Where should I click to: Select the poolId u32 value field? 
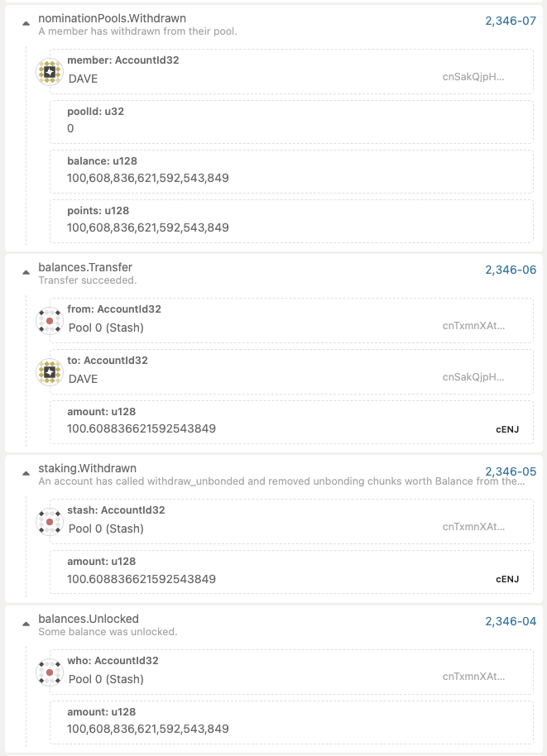coord(291,122)
